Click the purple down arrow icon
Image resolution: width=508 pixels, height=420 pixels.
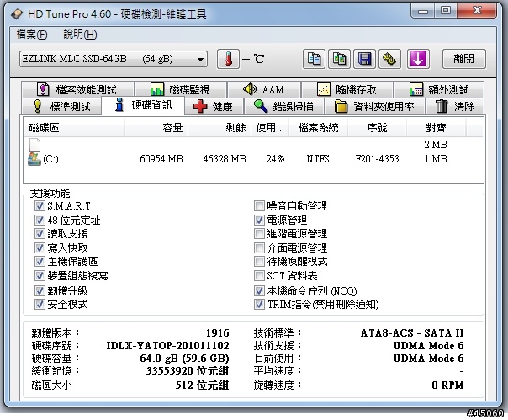418,59
